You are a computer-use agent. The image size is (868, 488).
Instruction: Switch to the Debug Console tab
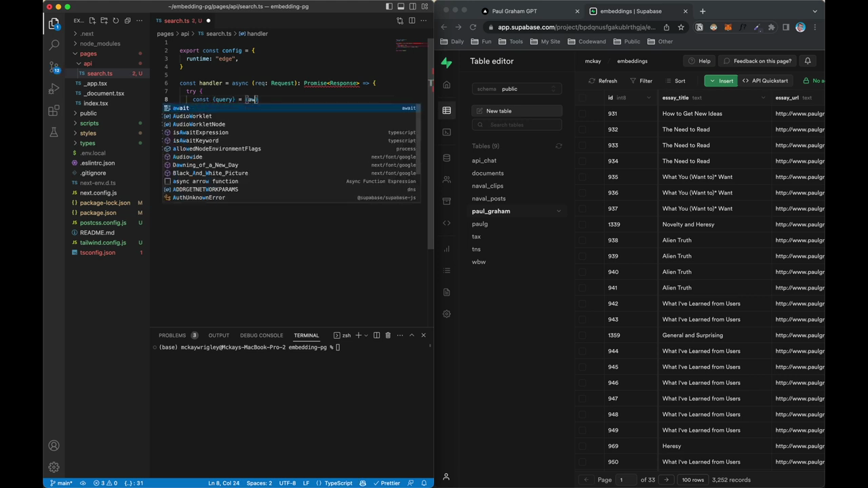(261, 335)
